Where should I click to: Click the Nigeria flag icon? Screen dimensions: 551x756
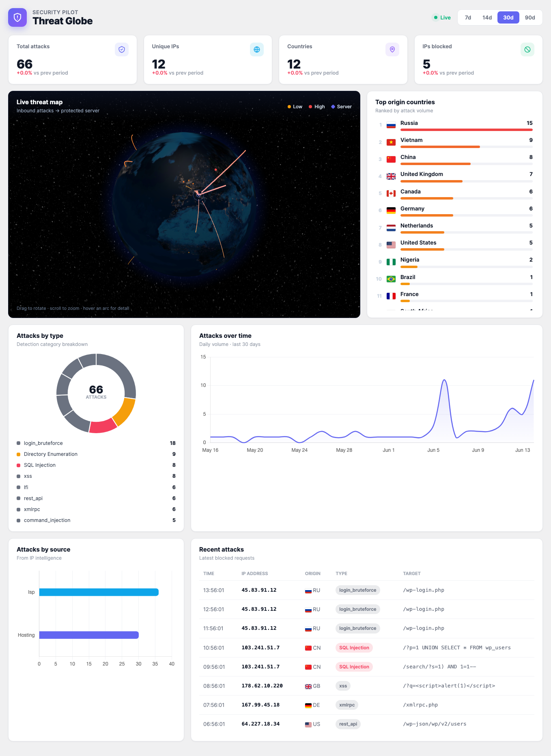click(x=391, y=262)
